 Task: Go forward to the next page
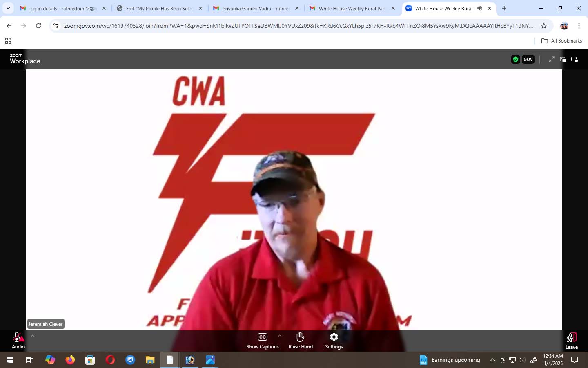[24, 26]
